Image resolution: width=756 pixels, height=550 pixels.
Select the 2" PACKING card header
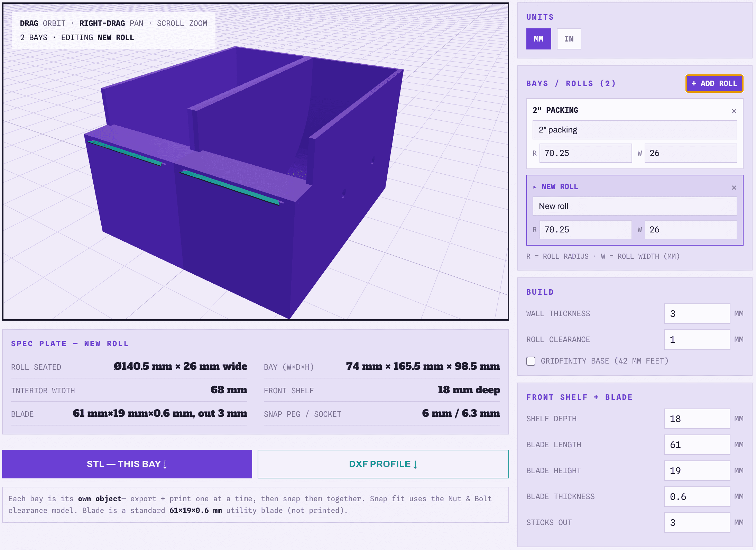555,110
